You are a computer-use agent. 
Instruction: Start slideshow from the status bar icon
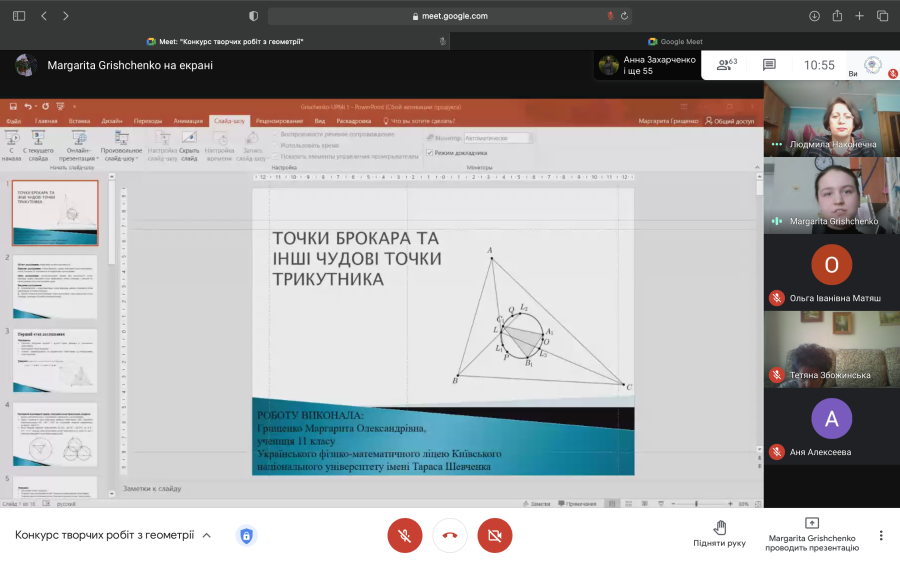click(x=661, y=504)
